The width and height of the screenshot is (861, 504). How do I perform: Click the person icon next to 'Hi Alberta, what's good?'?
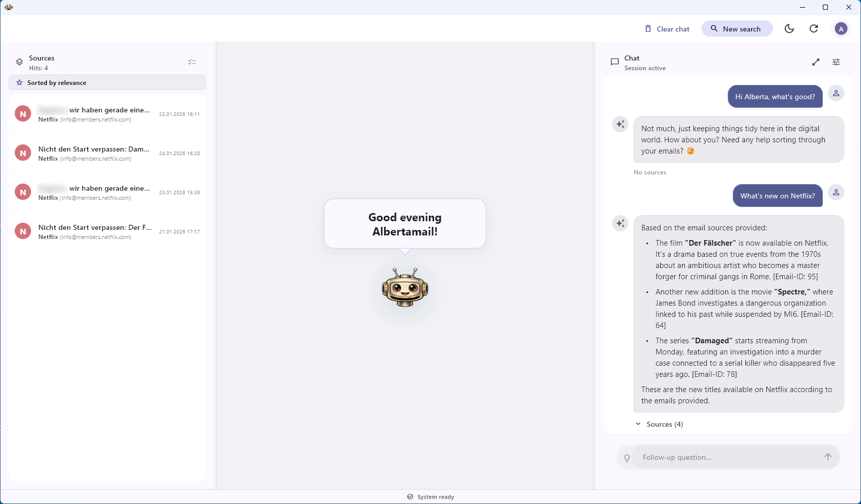coord(836,93)
